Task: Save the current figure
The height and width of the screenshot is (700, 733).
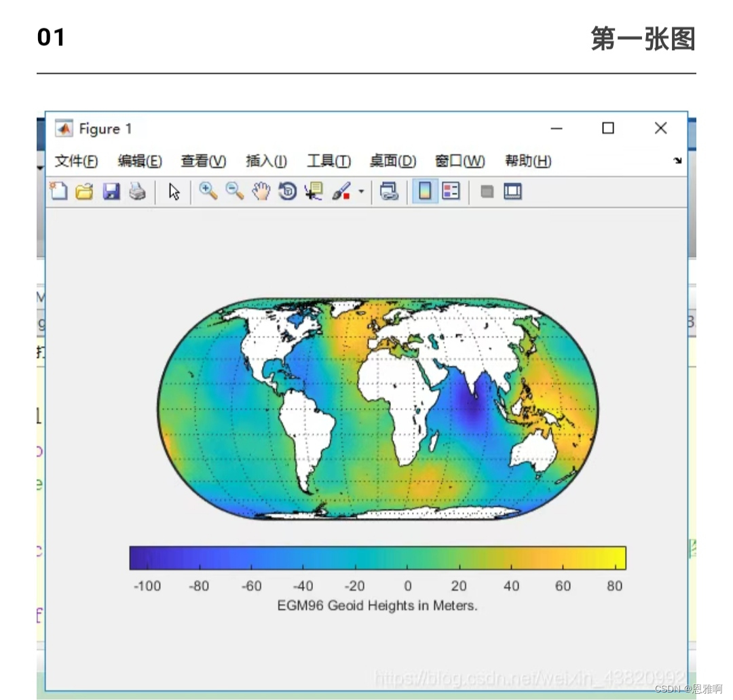Action: pos(112,191)
